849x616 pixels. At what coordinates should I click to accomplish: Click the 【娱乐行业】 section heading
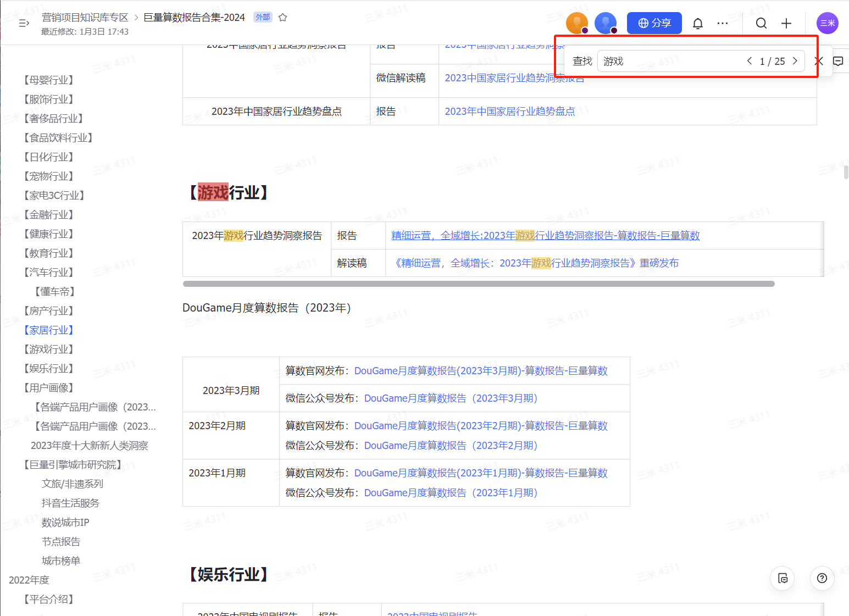click(229, 575)
